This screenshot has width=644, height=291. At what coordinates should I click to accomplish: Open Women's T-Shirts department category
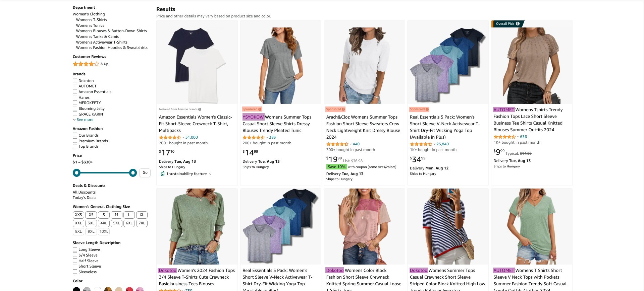[91, 20]
